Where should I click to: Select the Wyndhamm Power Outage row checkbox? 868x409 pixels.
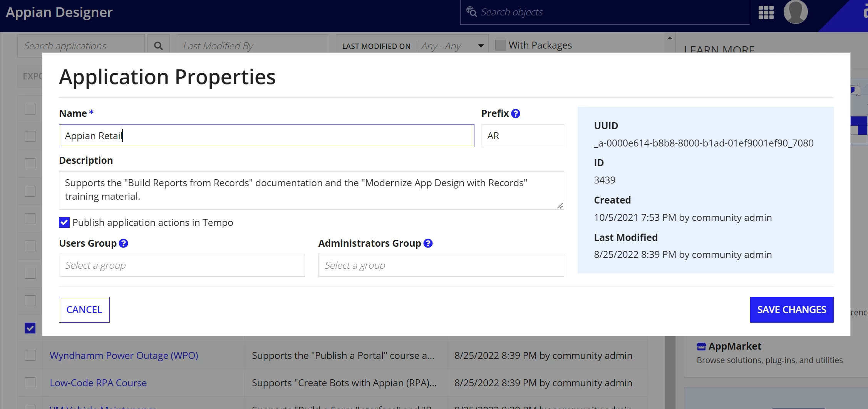point(30,355)
